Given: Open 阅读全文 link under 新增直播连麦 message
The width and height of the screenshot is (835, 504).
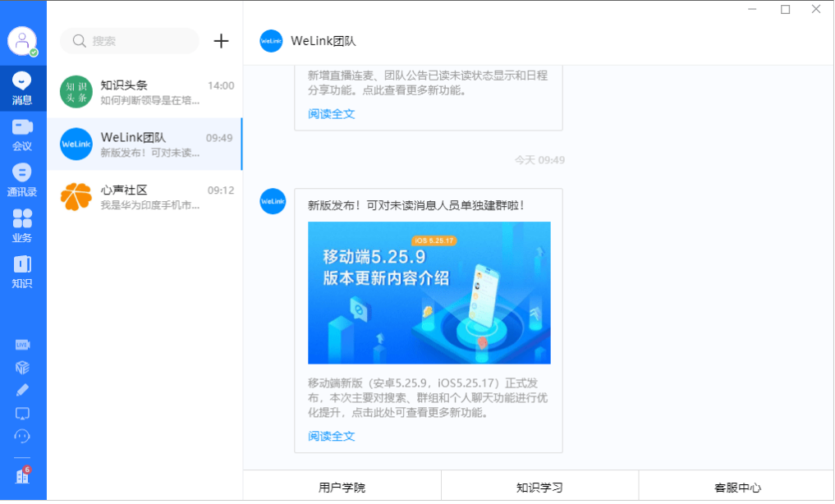Looking at the screenshot, I should click(331, 114).
